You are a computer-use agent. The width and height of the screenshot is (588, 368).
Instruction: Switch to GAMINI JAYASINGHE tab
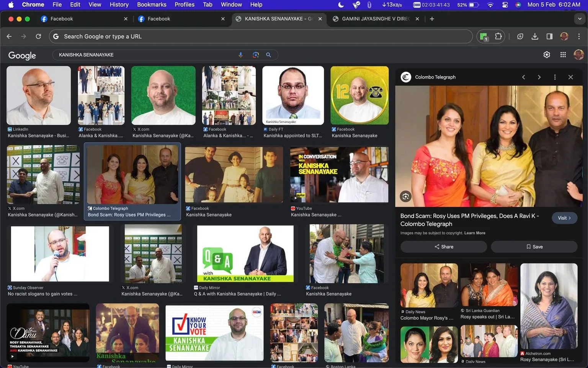376,19
